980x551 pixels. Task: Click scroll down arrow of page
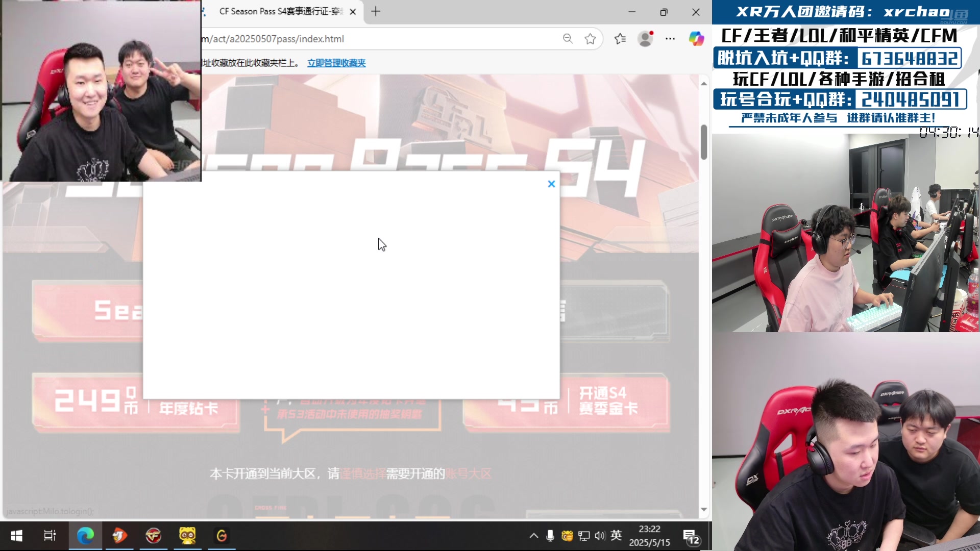point(704,509)
